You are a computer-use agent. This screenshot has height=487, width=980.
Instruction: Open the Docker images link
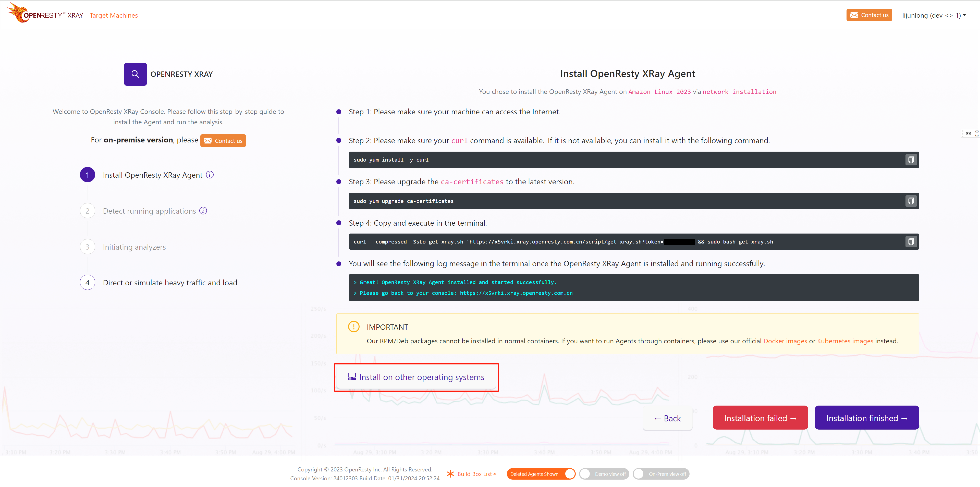click(x=785, y=341)
